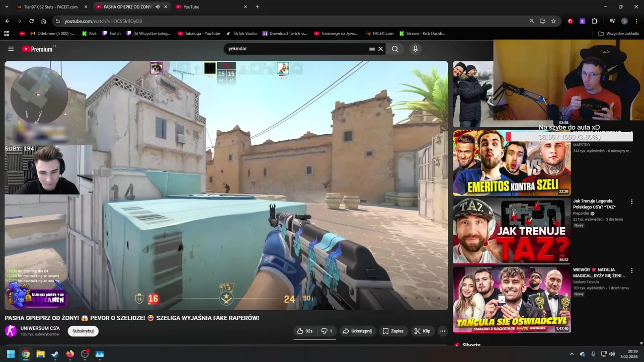Image resolution: width=644 pixels, height=362 pixels.
Task: Open the Windows Start menu
Action: (11, 354)
